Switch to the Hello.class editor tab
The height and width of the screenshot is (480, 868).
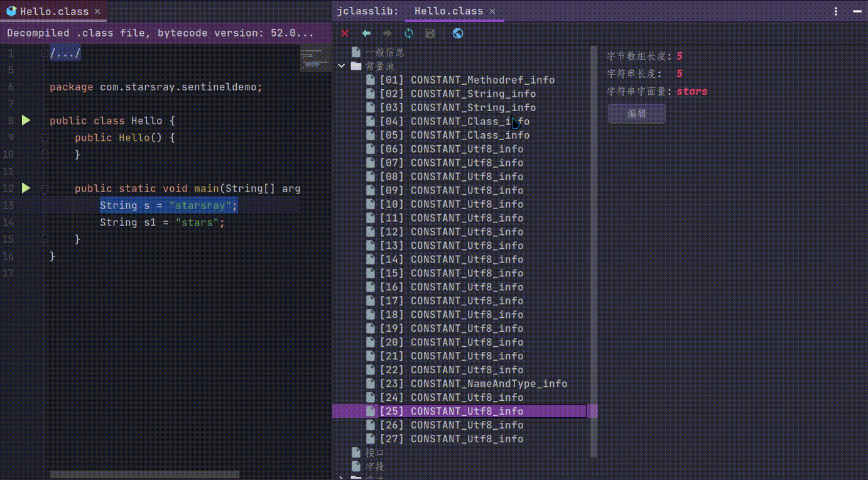coord(50,11)
